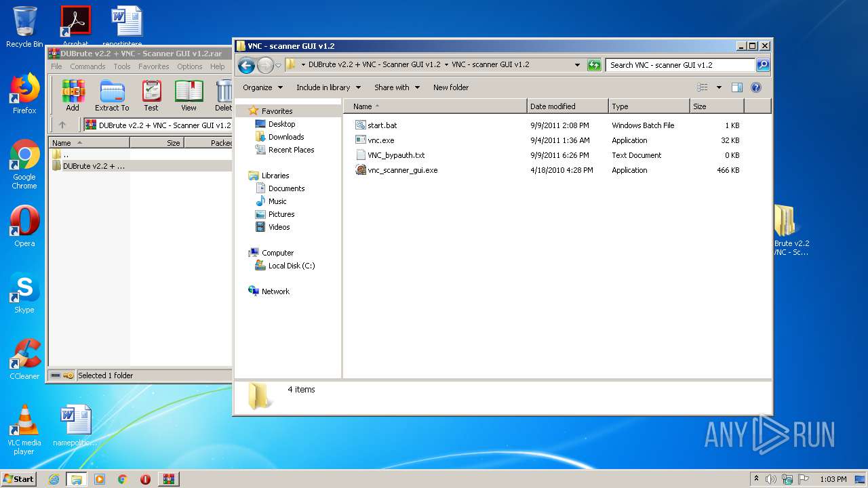
Task: Click Internet Explorer icon in taskbar
Action: pyautogui.click(x=54, y=479)
